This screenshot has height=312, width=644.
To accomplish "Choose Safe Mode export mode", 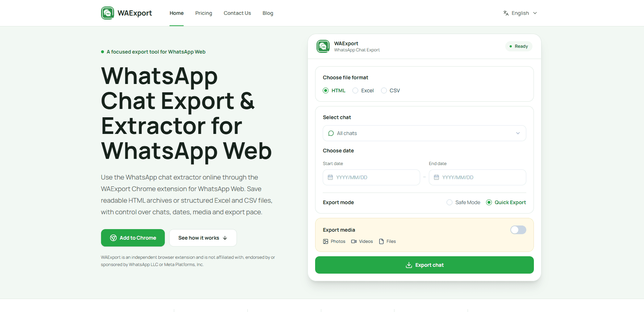I will point(463,202).
